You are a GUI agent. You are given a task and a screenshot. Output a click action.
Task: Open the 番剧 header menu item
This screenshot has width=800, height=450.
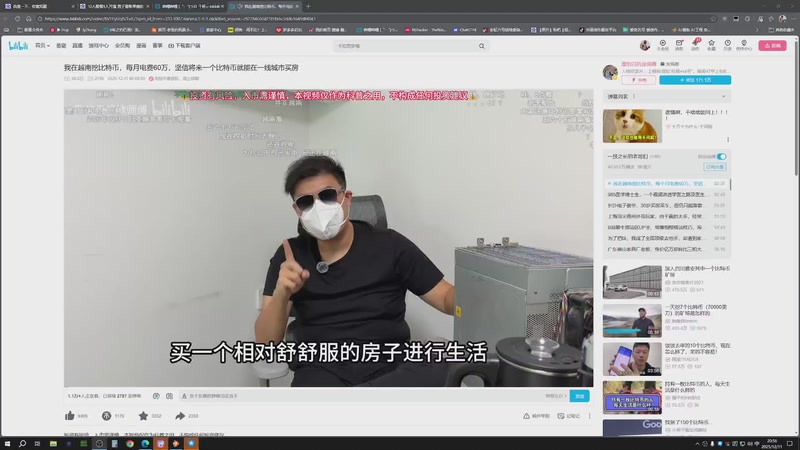pyautogui.click(x=61, y=45)
